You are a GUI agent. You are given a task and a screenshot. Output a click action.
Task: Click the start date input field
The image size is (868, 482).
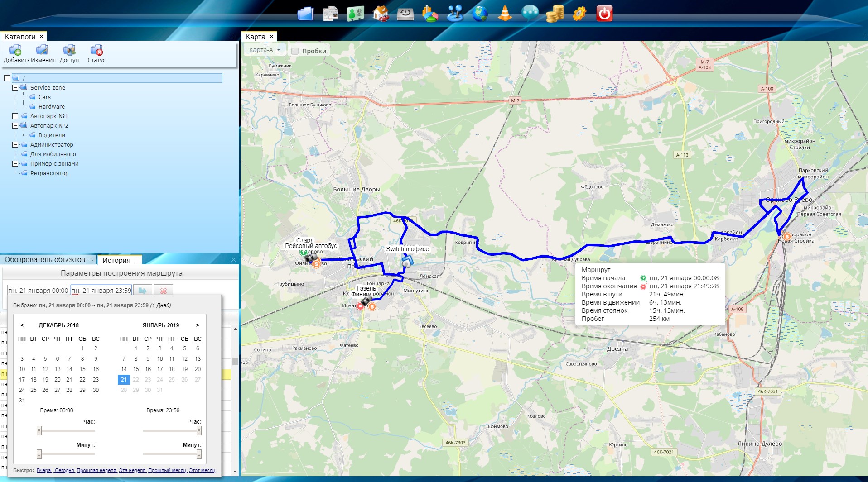[38, 291]
